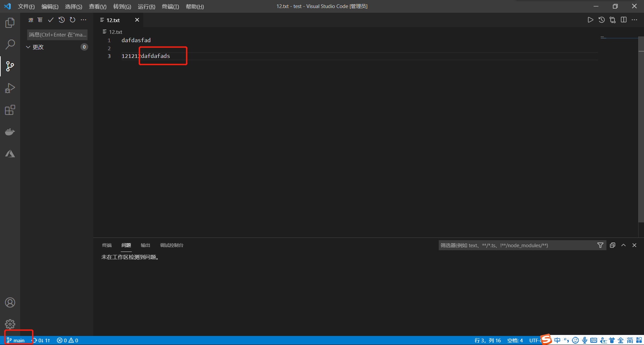Viewport: 644px width, 345px height.
Task: Open the 文件(F) menu
Action: 26,6
